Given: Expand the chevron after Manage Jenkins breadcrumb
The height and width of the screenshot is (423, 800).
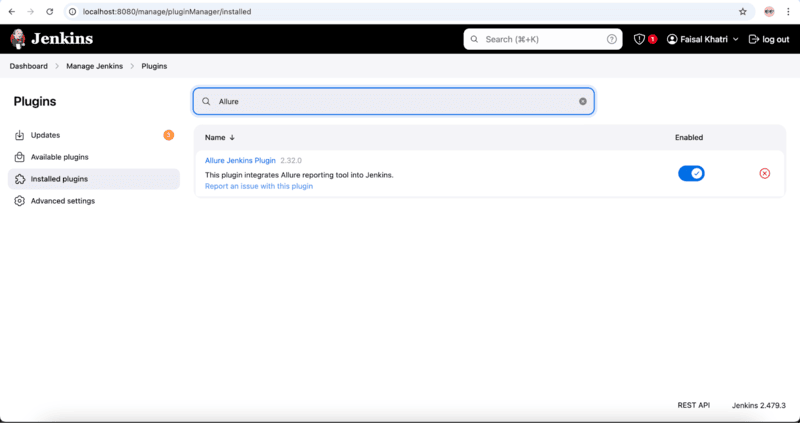Looking at the screenshot, I should [132, 66].
